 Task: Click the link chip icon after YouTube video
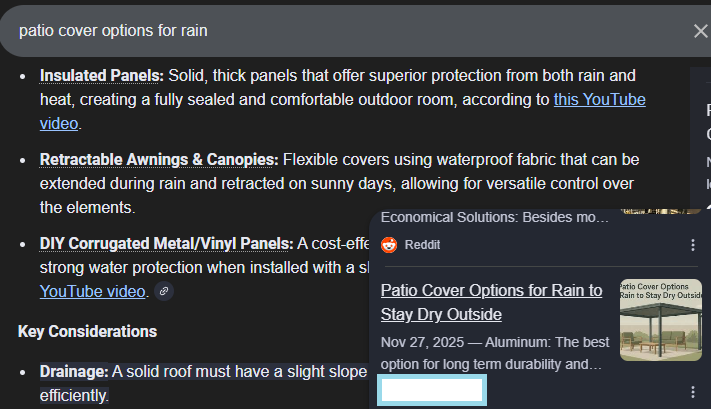point(164,292)
